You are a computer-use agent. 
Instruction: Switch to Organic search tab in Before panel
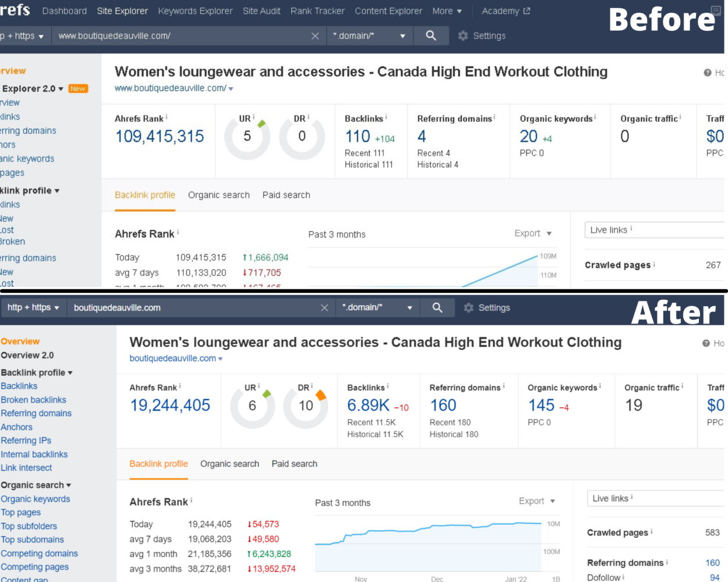point(219,195)
